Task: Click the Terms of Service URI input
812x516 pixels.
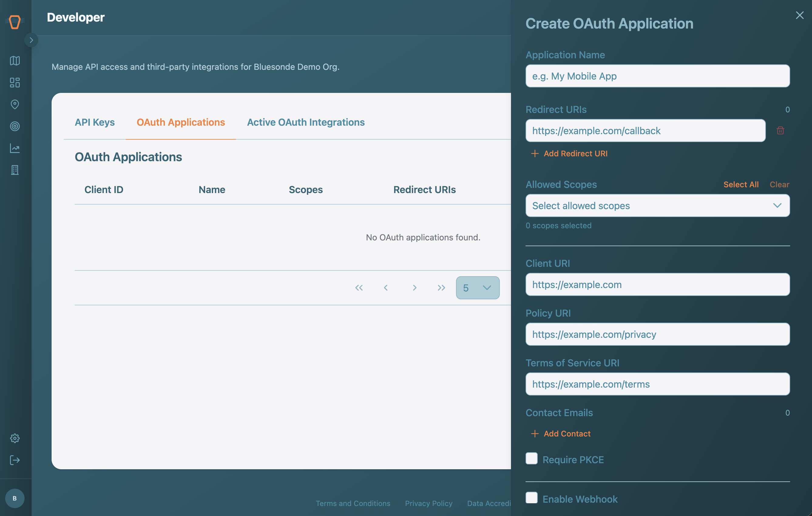Action: coord(658,384)
